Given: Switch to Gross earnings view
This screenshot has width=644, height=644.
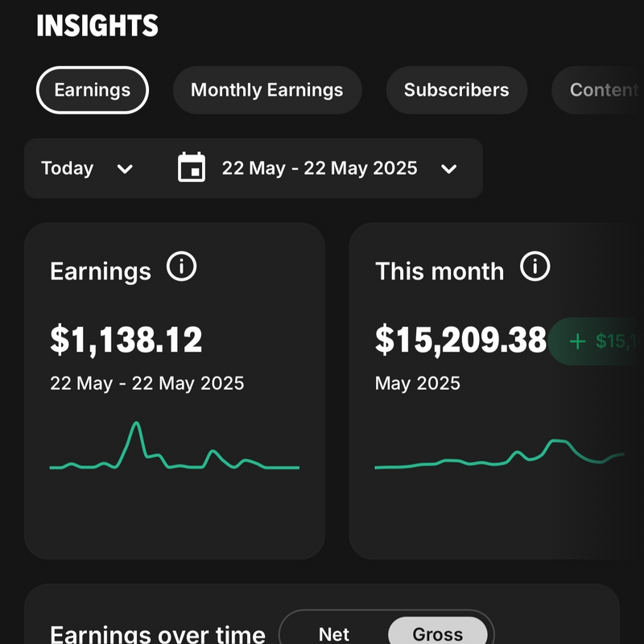Looking at the screenshot, I should [437, 634].
